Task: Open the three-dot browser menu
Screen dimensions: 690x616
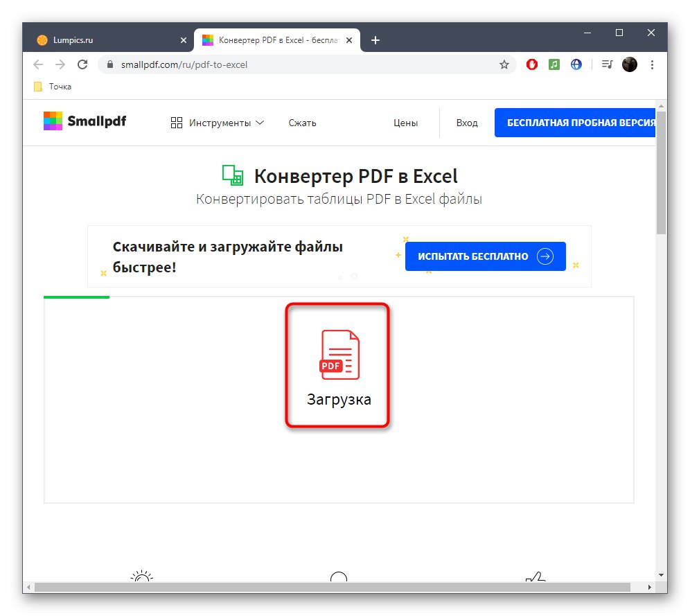Action: (652, 64)
